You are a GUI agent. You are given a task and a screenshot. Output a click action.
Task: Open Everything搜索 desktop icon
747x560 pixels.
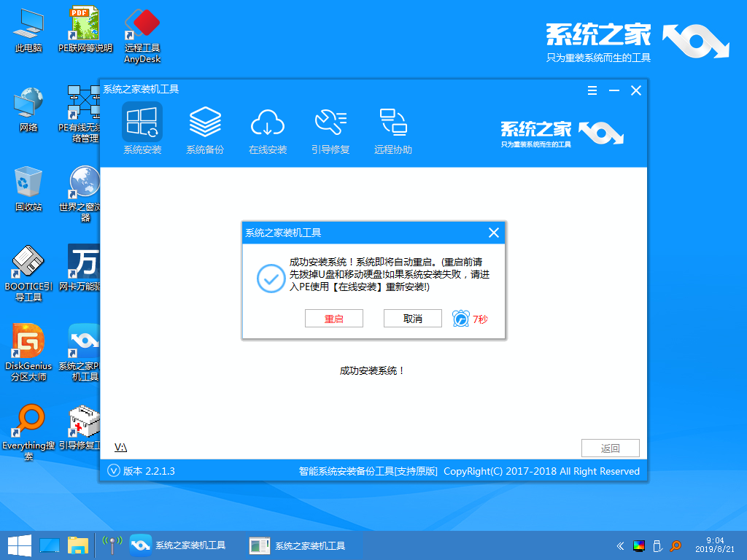(x=28, y=432)
